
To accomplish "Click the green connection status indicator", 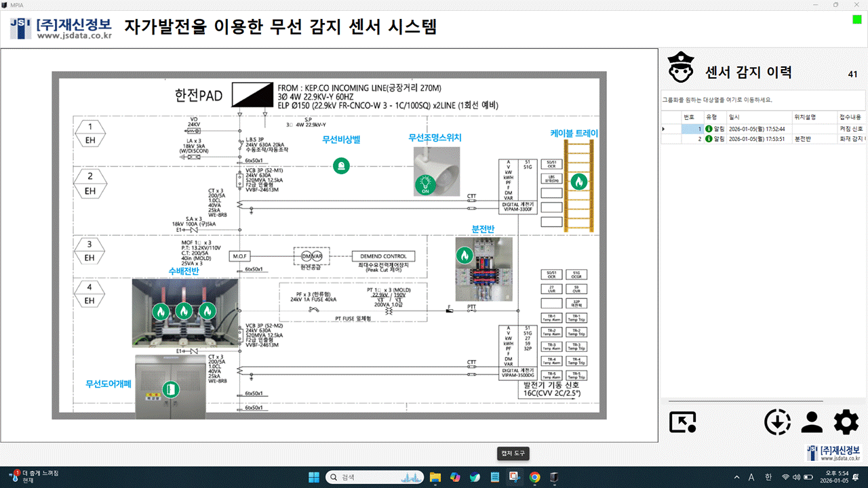I will tap(856, 20).
